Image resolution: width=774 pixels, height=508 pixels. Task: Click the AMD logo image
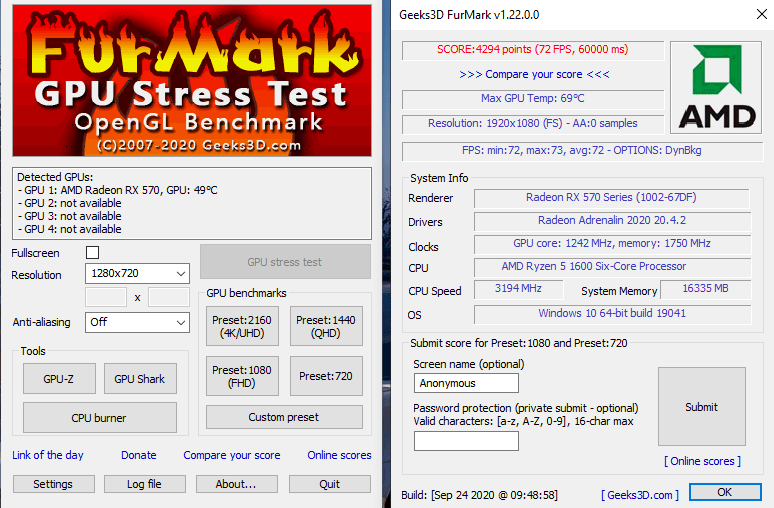(x=716, y=87)
